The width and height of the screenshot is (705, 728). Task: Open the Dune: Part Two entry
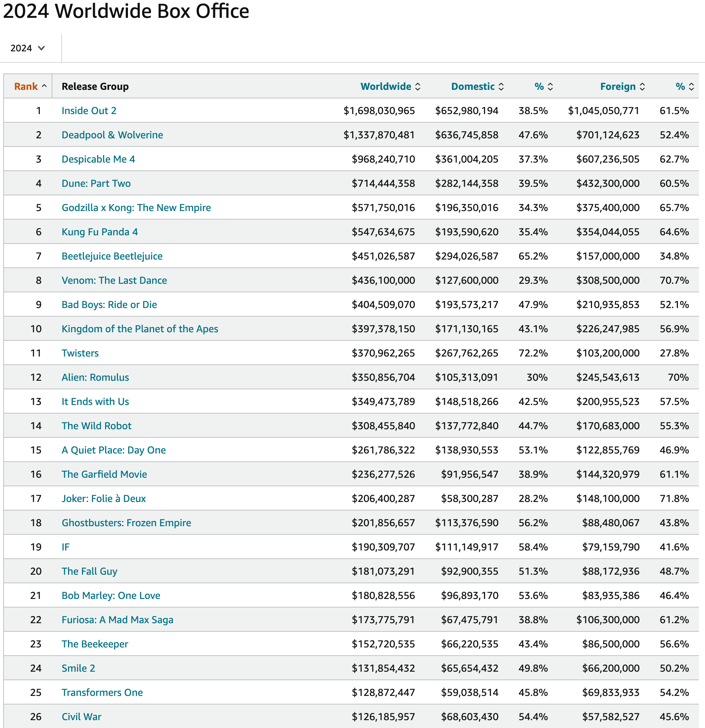tap(96, 184)
